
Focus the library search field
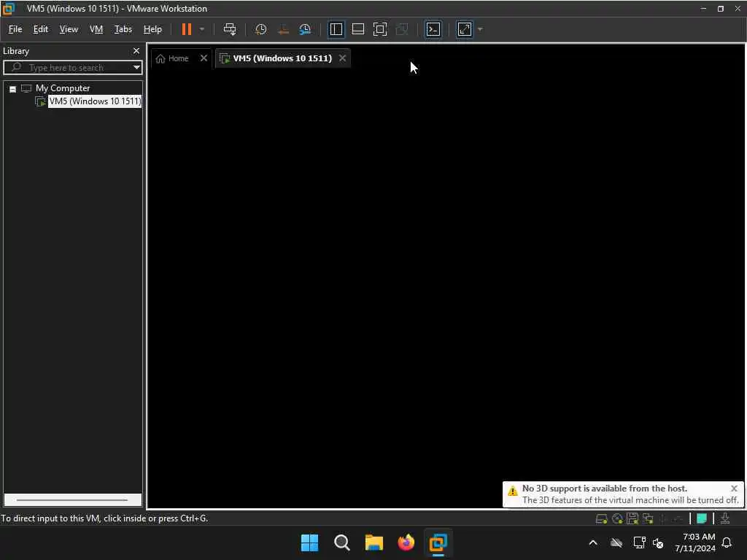(x=66, y=68)
